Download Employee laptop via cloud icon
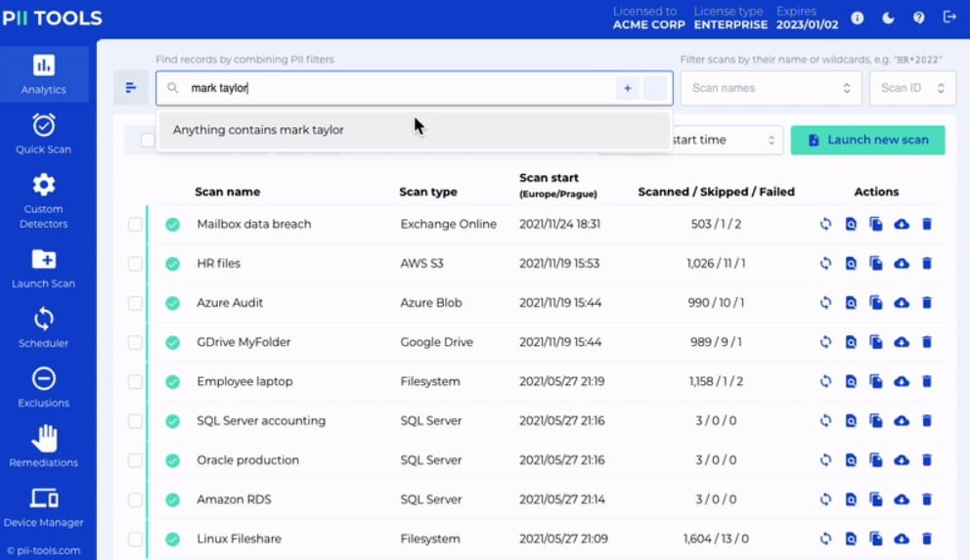 coord(902,381)
